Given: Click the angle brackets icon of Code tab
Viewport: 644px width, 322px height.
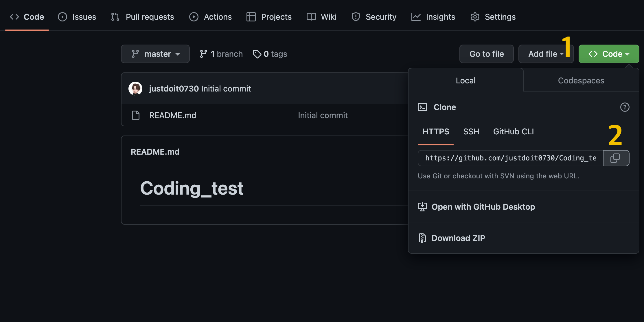Looking at the screenshot, I should pyautogui.click(x=14, y=17).
